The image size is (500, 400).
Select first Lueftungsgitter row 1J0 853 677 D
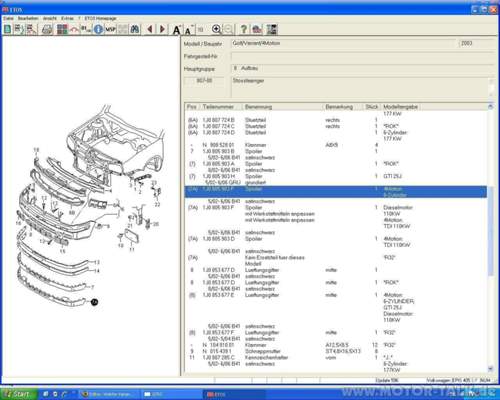pos(336,270)
